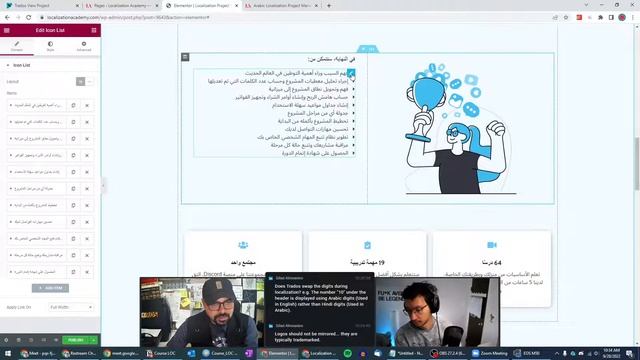This screenshot has height=360, width=640.
Task: Preview changes with the eye icon
Action: click(56, 340)
